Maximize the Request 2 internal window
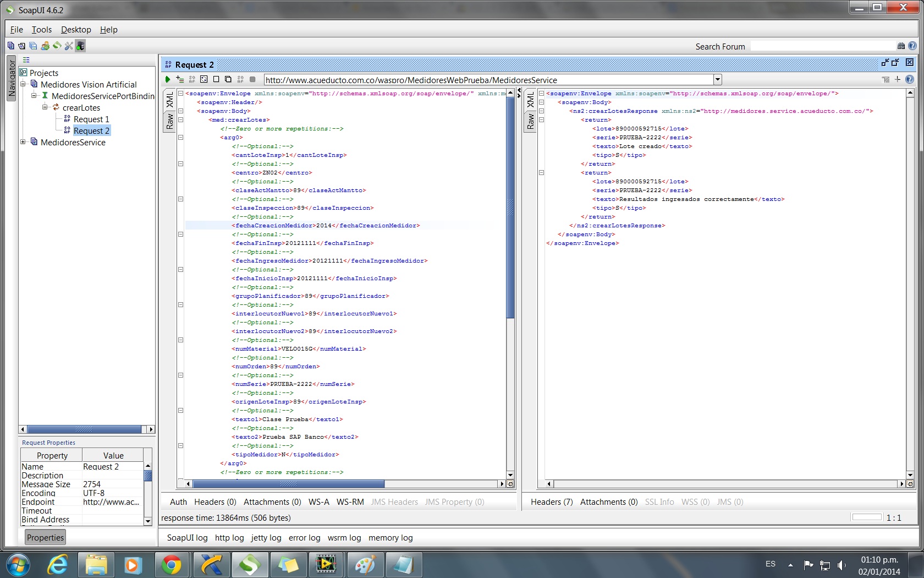The image size is (924, 578). click(895, 63)
